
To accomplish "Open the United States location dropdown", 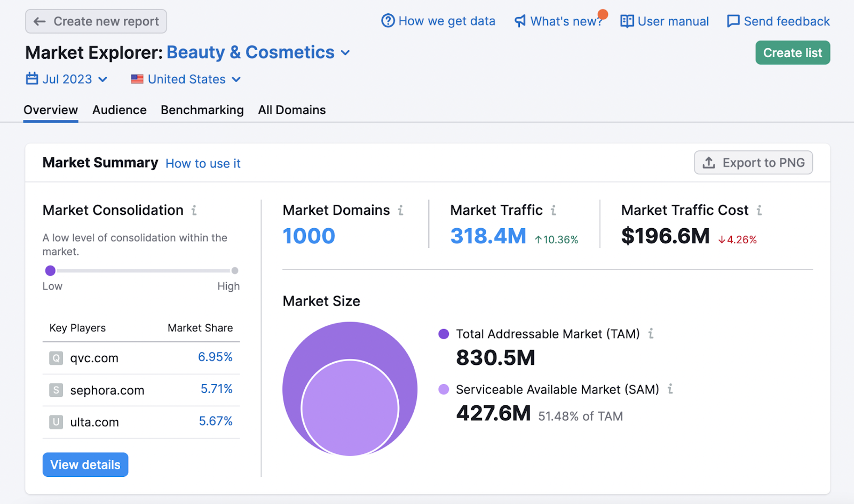I will pos(236,78).
